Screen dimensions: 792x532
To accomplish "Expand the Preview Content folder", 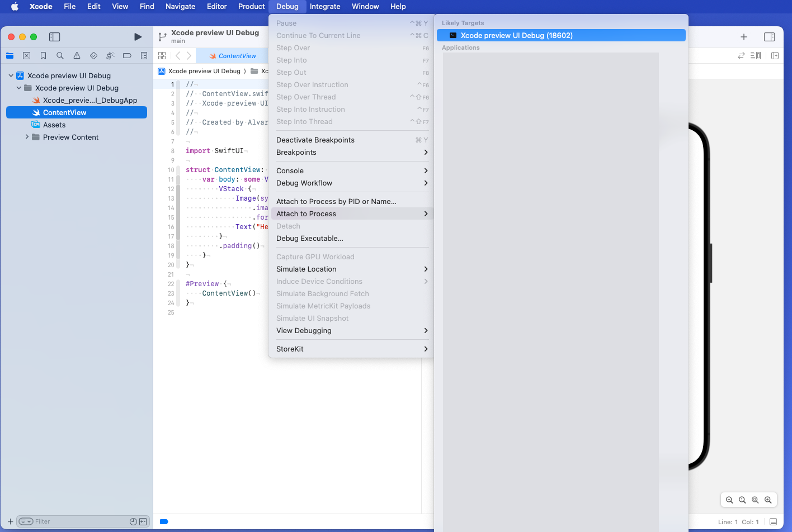I will pyautogui.click(x=27, y=137).
